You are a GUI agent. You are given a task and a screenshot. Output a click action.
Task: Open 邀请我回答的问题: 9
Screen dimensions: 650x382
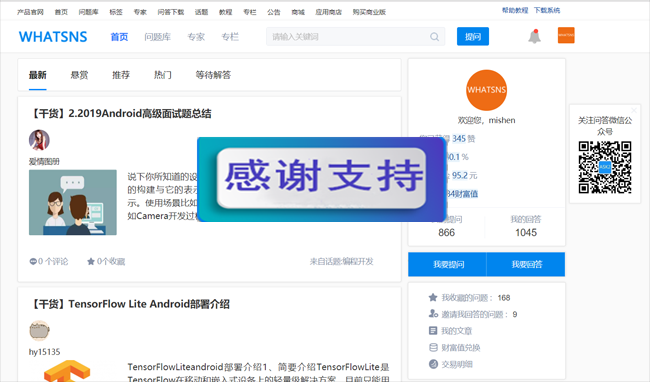[x=479, y=314]
